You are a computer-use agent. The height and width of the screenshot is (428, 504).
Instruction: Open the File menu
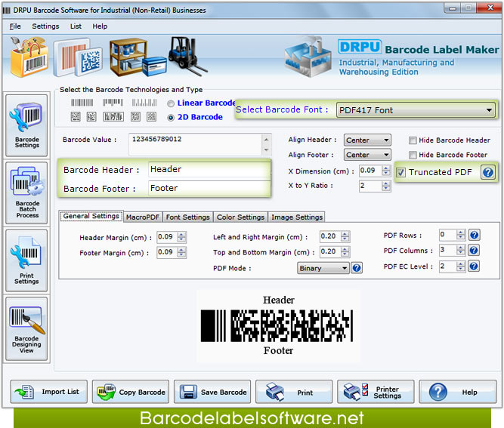tap(15, 26)
